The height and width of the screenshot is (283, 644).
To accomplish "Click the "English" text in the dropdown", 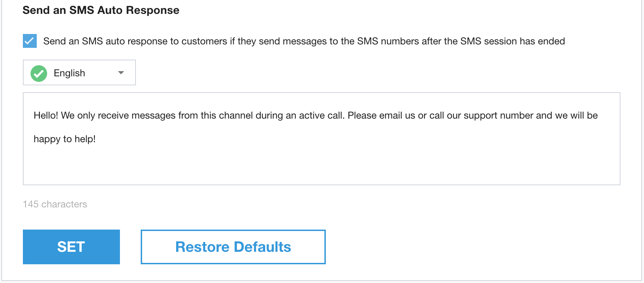I will [69, 73].
